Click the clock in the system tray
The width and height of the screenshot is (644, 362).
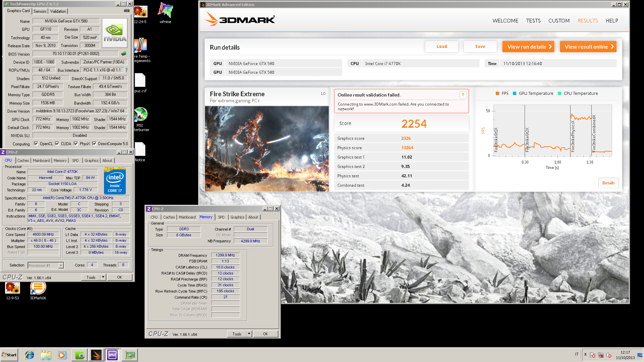tap(625, 355)
